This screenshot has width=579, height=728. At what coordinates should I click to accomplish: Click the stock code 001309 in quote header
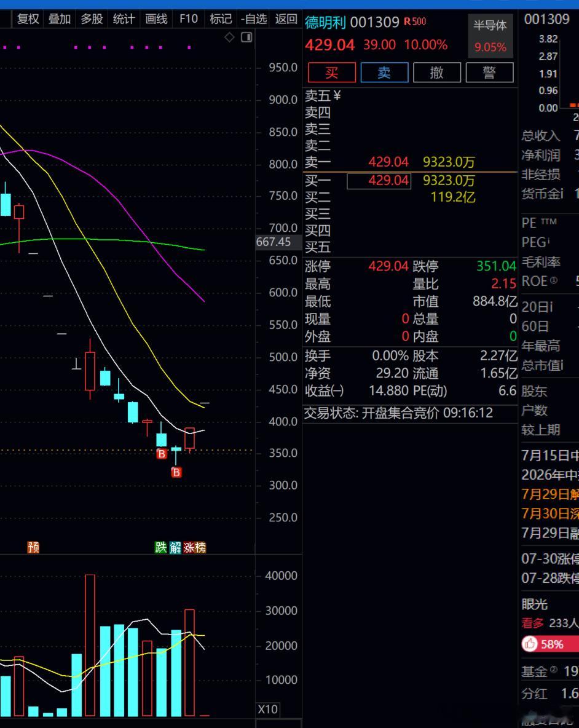coord(374,22)
